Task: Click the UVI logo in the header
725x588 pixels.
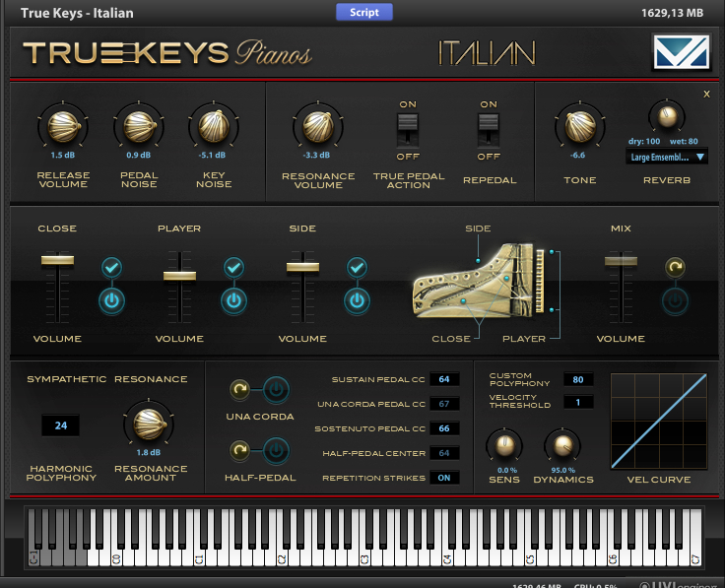Action: point(682,52)
